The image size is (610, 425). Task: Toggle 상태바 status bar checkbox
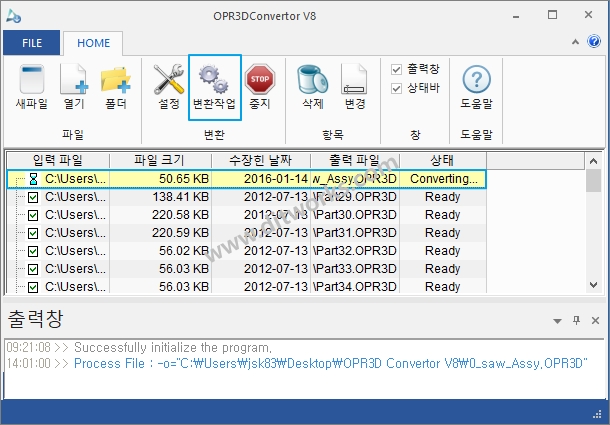pos(396,88)
